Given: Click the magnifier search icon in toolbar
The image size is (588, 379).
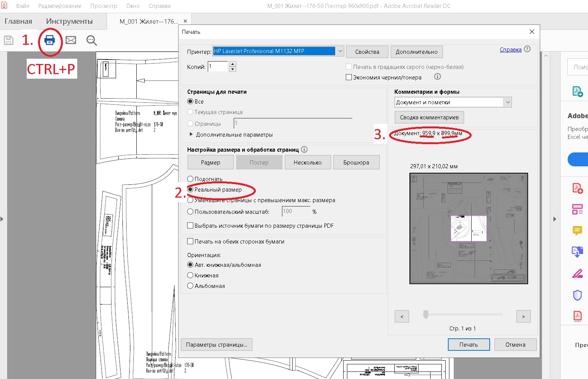Looking at the screenshot, I should tap(92, 40).
